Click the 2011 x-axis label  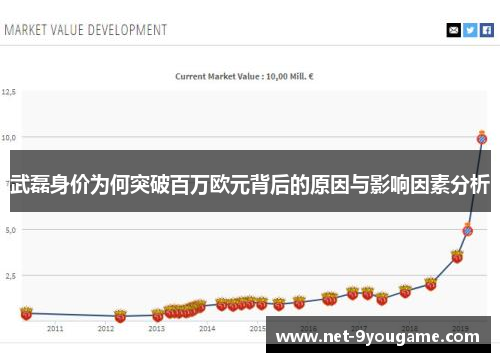point(55,329)
